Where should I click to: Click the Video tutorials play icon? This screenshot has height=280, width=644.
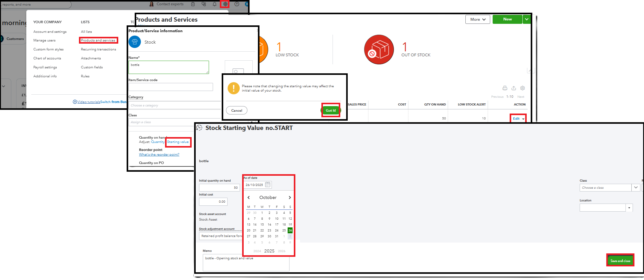tap(75, 102)
